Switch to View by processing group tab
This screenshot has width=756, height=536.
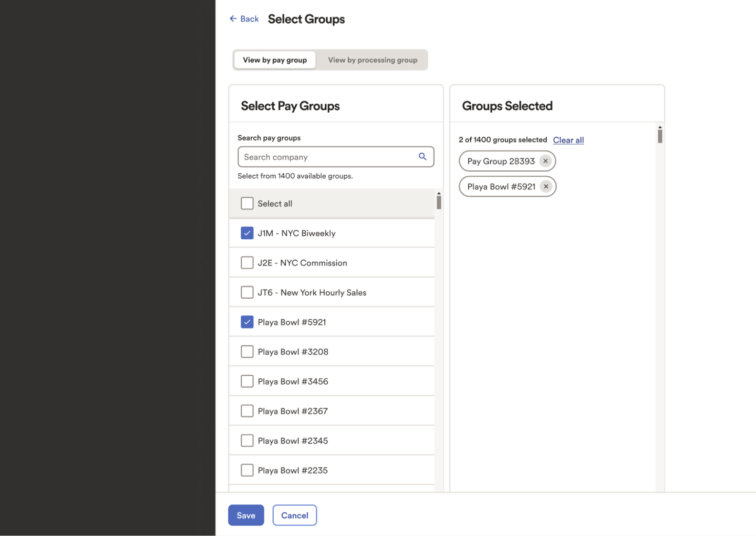(x=372, y=60)
